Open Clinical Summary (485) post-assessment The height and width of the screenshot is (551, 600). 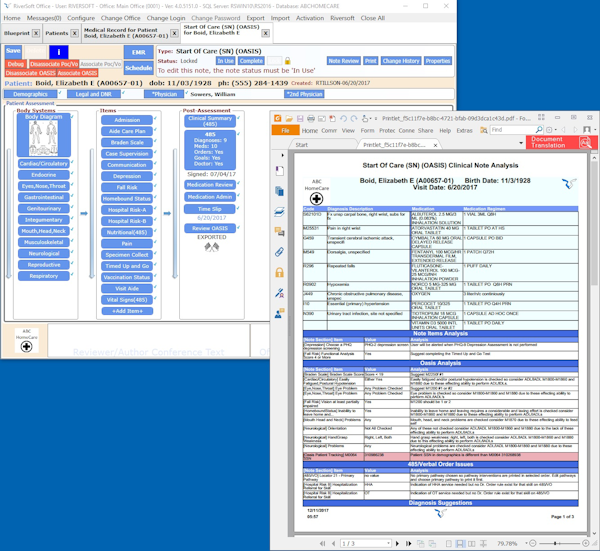pyautogui.click(x=210, y=121)
